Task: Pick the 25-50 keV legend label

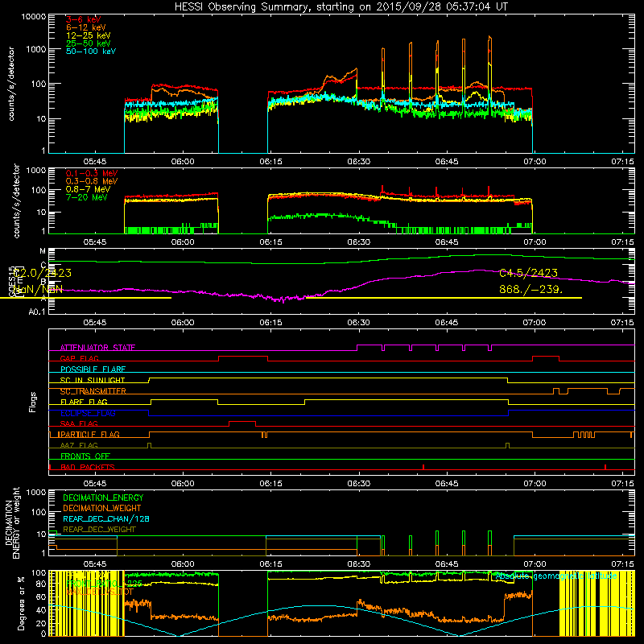Action: tap(89, 43)
